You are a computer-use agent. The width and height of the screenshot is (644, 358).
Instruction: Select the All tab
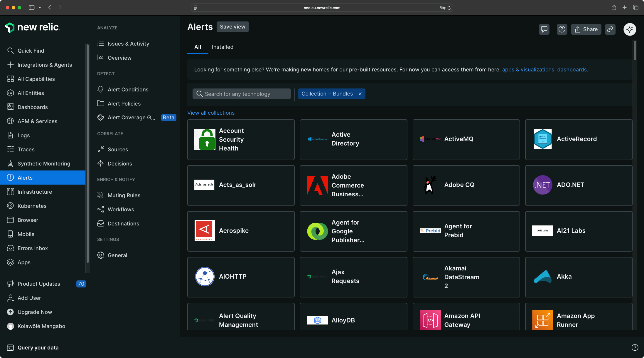198,47
